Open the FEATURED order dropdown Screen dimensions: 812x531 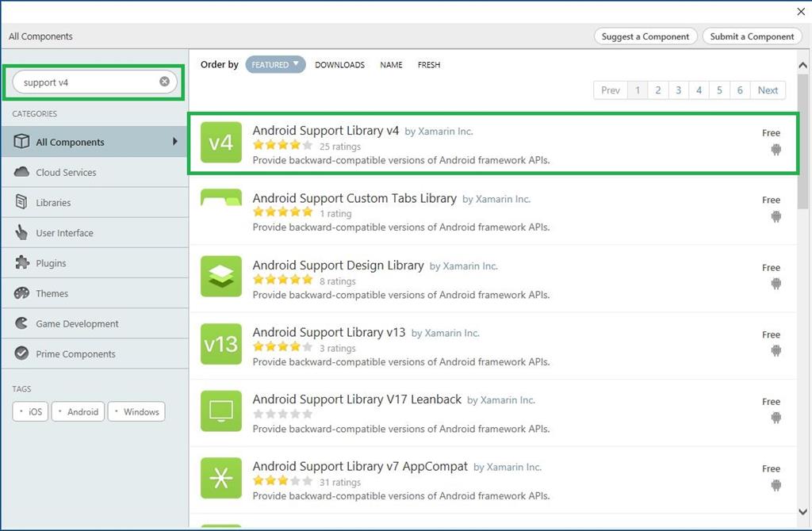coord(275,65)
